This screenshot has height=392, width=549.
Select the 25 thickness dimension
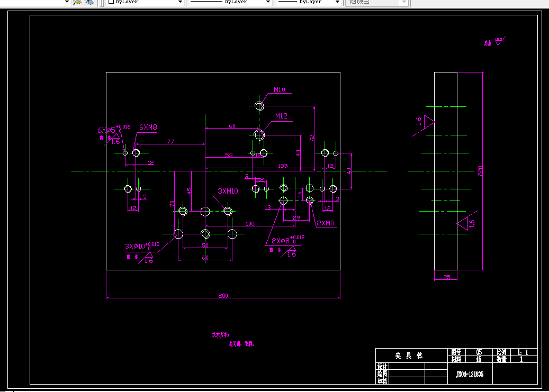click(x=446, y=277)
